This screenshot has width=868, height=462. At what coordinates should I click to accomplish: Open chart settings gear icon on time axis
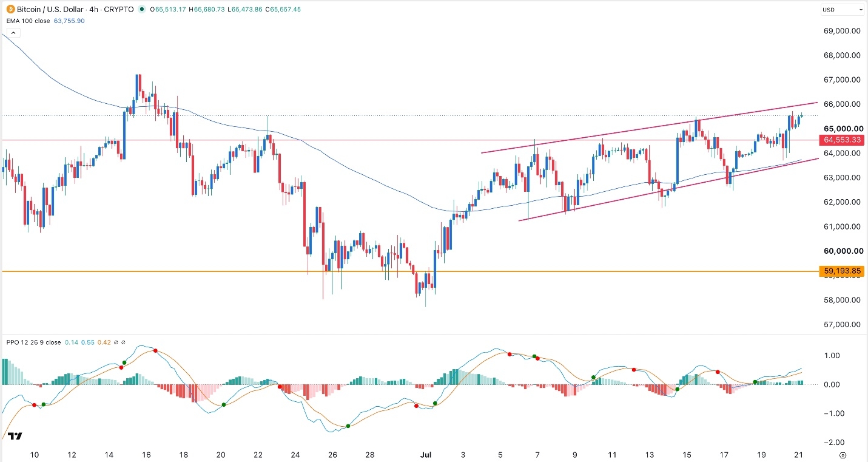(x=843, y=454)
